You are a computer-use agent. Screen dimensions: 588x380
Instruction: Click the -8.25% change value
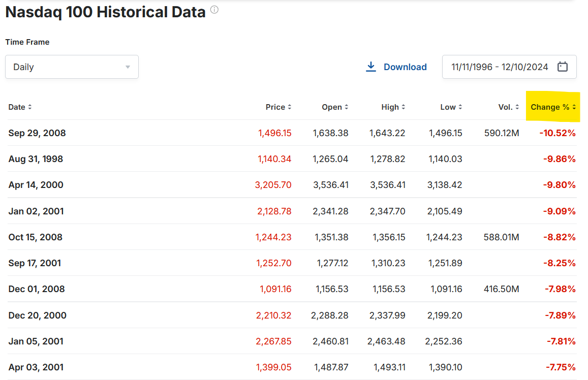click(559, 263)
